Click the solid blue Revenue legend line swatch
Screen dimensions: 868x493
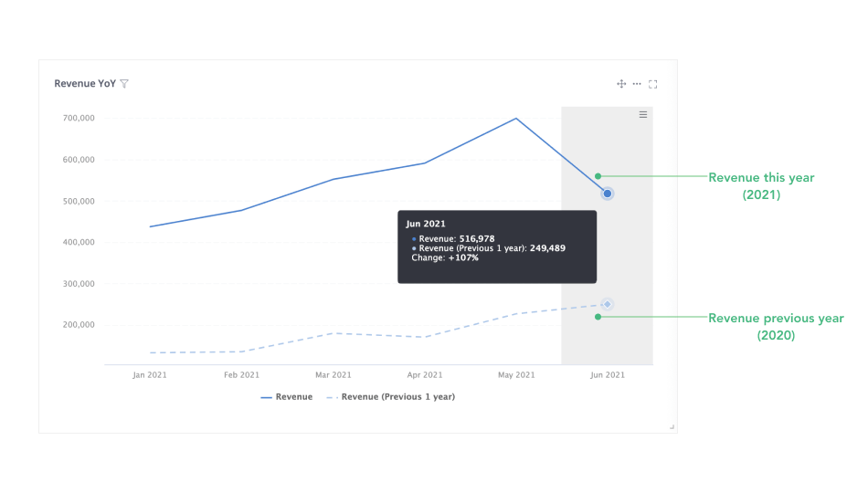(x=267, y=397)
